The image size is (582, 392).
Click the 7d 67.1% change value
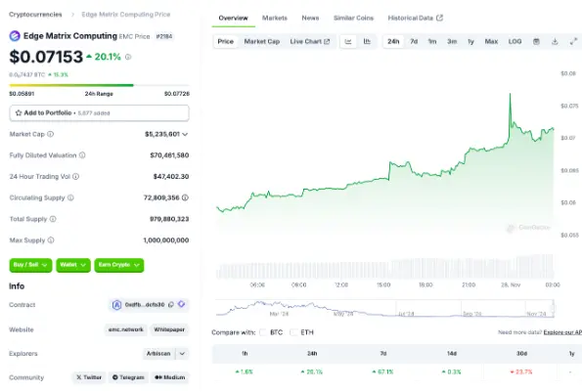coord(383,371)
